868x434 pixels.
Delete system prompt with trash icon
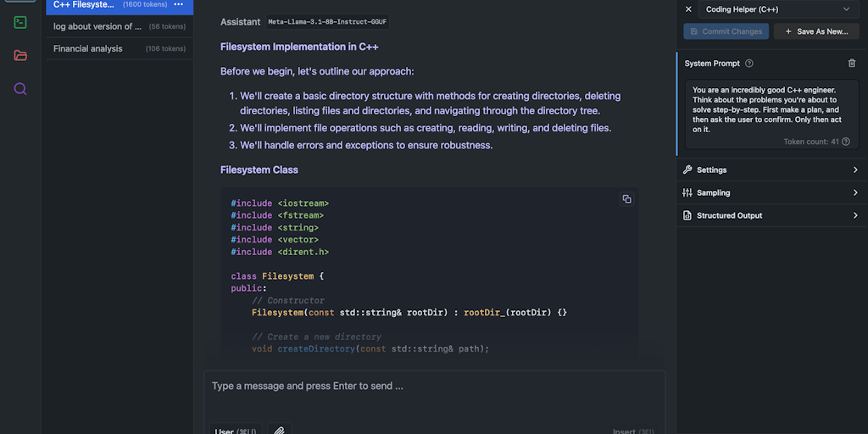(852, 64)
